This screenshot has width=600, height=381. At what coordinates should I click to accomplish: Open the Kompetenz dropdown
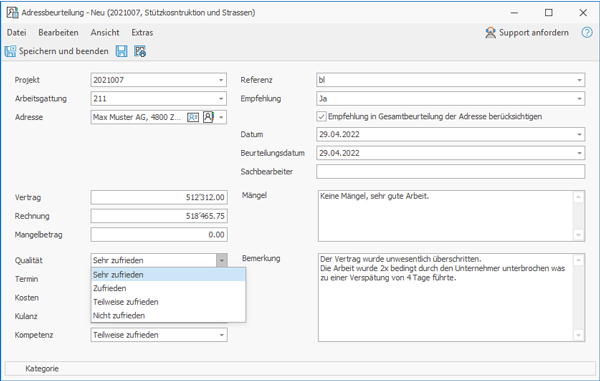pyautogui.click(x=222, y=335)
